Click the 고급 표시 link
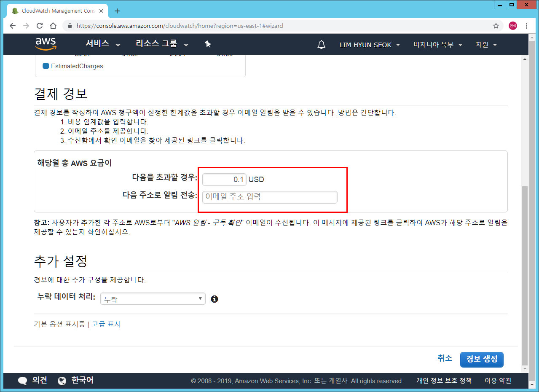This screenshot has width=539, height=392. (106, 324)
